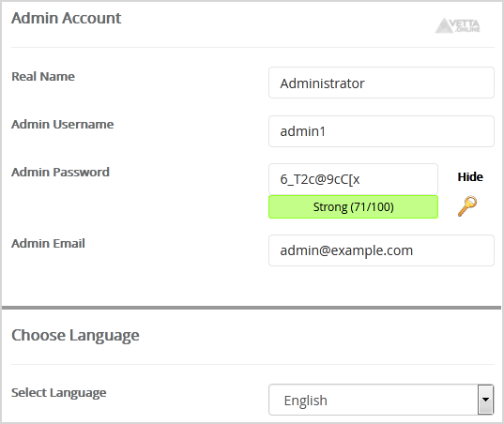Click the Vetta Online logo
The height and width of the screenshot is (424, 504).
(457, 25)
